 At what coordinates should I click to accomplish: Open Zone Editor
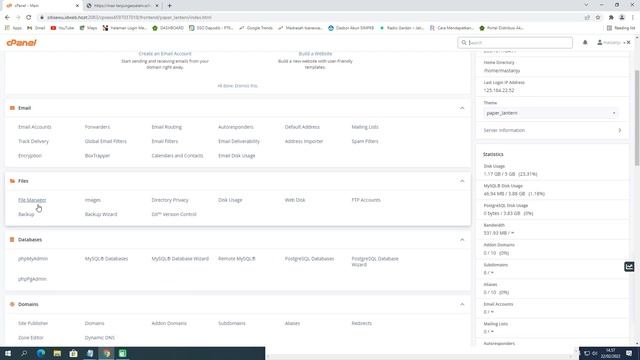31,338
